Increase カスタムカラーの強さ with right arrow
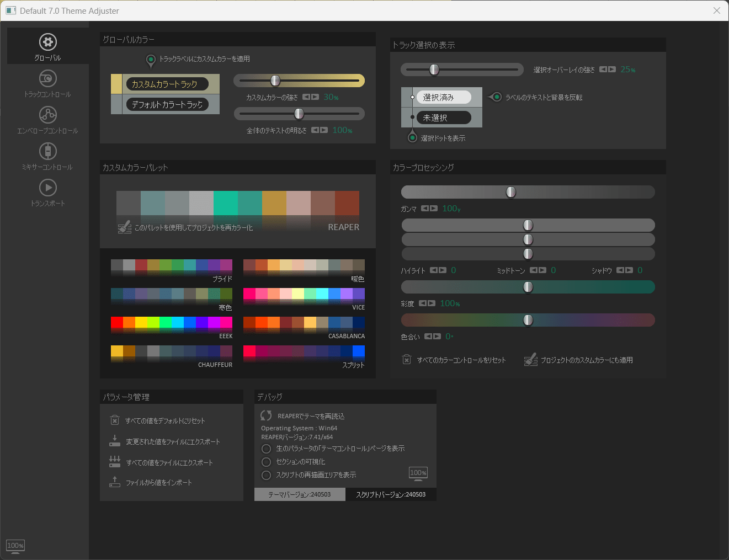 [x=315, y=97]
